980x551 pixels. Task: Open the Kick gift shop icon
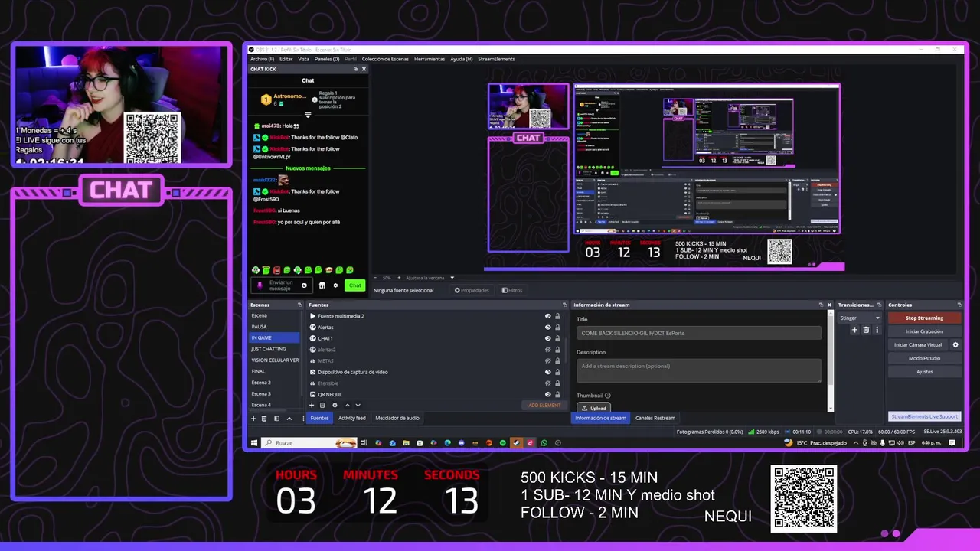322,285
